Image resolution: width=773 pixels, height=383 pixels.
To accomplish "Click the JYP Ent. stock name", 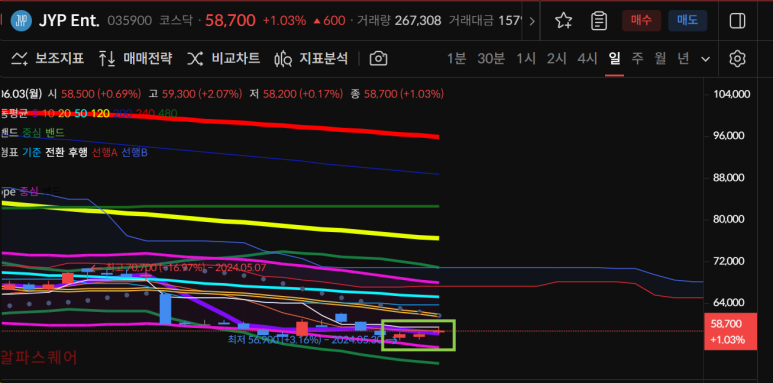I will click(x=69, y=21).
